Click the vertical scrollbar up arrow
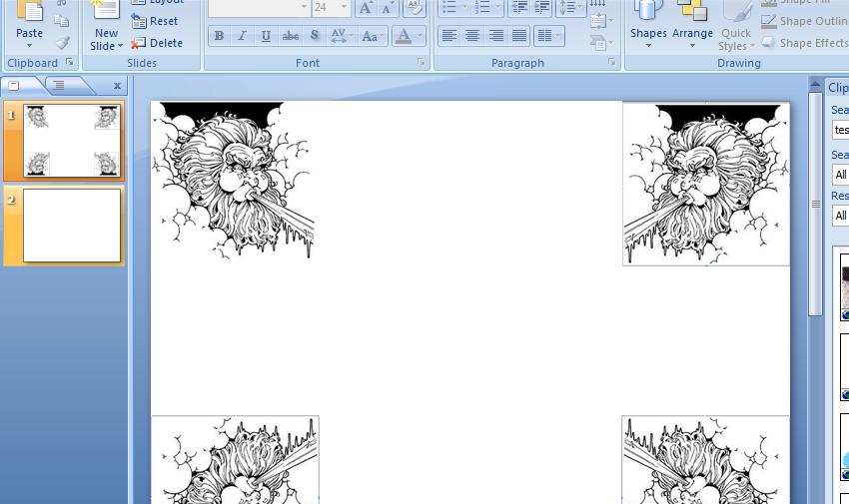 pos(815,85)
